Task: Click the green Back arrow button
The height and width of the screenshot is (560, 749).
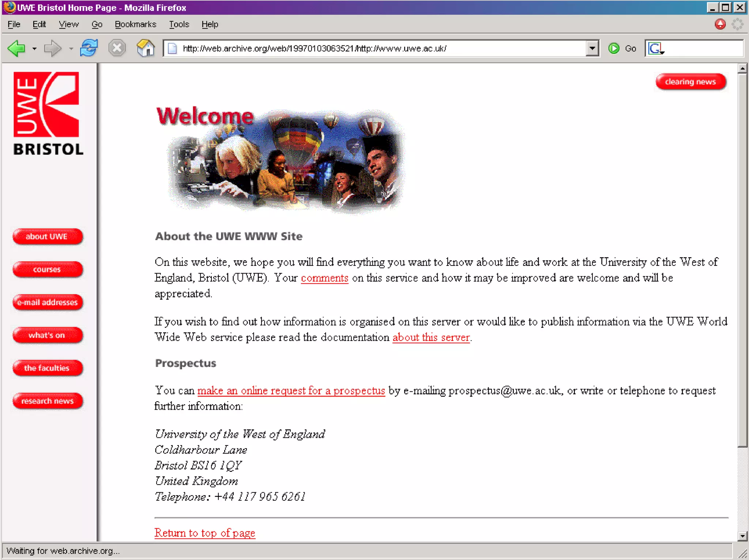Action: [16, 48]
